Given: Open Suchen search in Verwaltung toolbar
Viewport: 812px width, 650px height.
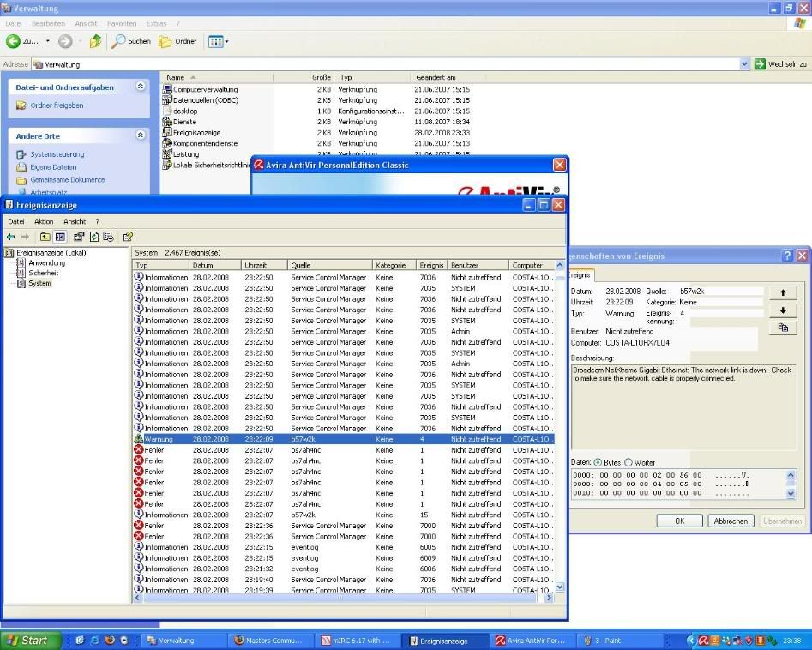Looking at the screenshot, I should [131, 41].
